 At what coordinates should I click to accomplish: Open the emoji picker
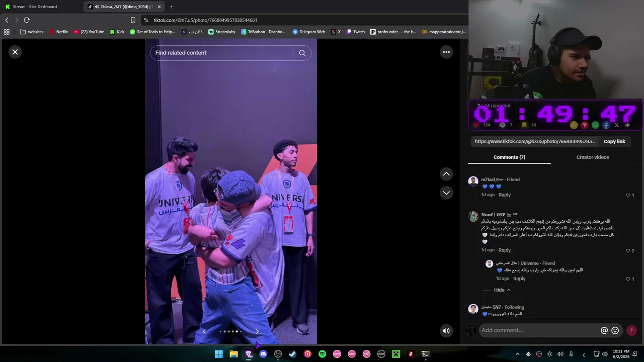point(615,330)
